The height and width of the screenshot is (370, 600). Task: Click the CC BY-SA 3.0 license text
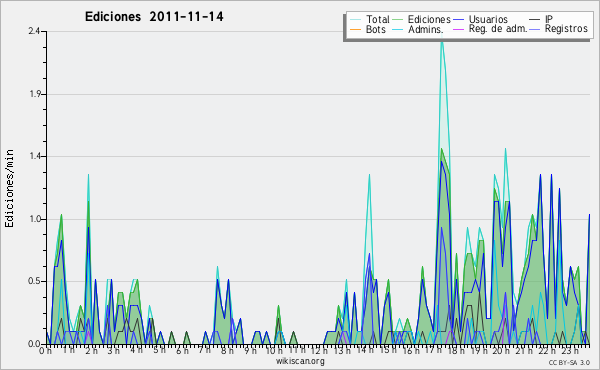(x=569, y=362)
